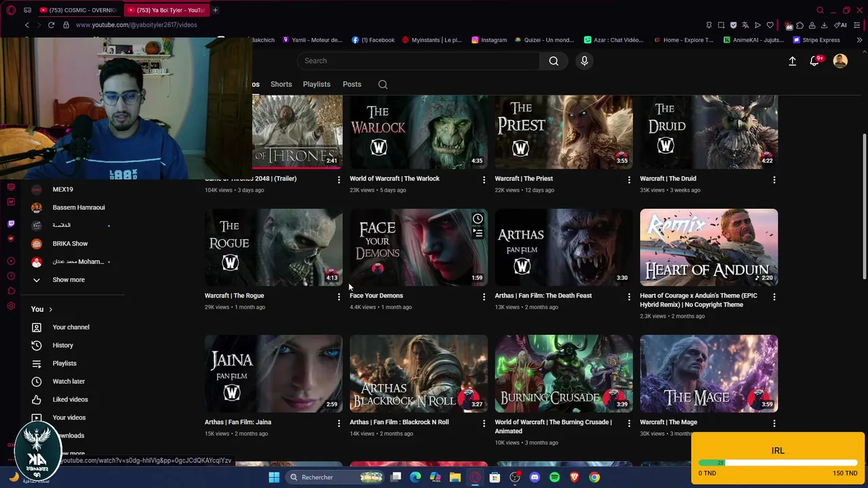Open options menu for Arthas The Death Feast
The width and height of the screenshot is (868, 488).
[629, 297]
